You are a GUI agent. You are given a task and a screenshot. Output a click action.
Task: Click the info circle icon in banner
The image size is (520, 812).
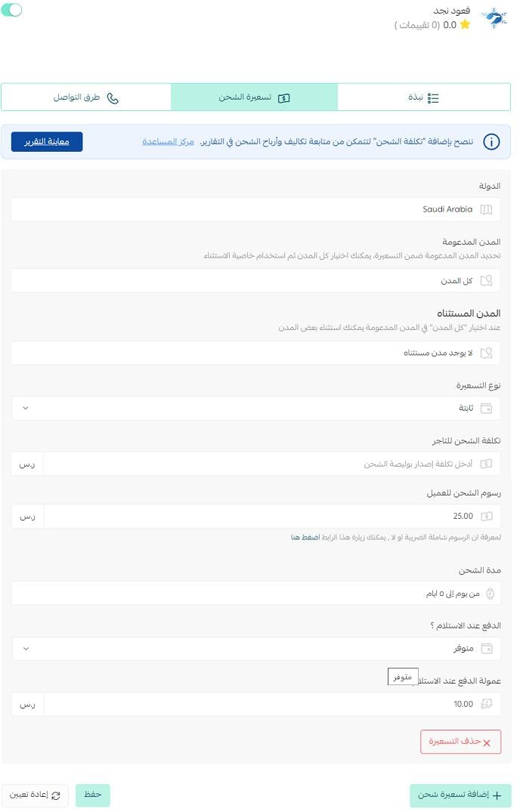point(491,141)
